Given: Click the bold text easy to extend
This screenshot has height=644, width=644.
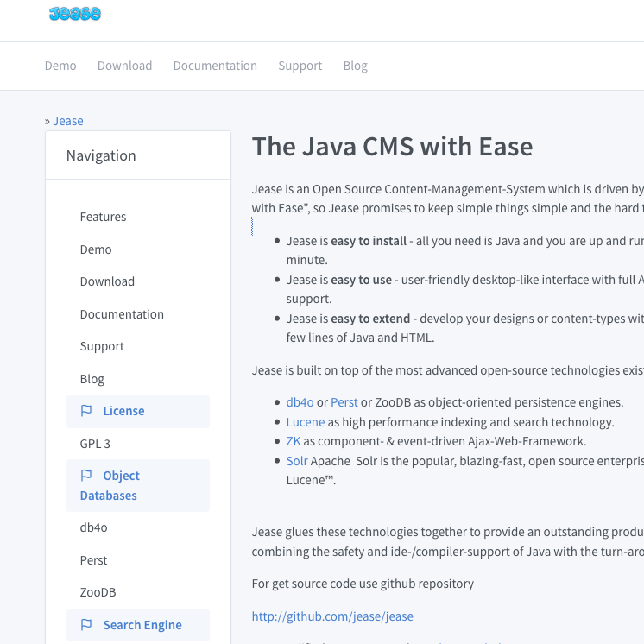Looking at the screenshot, I should tap(370, 319).
